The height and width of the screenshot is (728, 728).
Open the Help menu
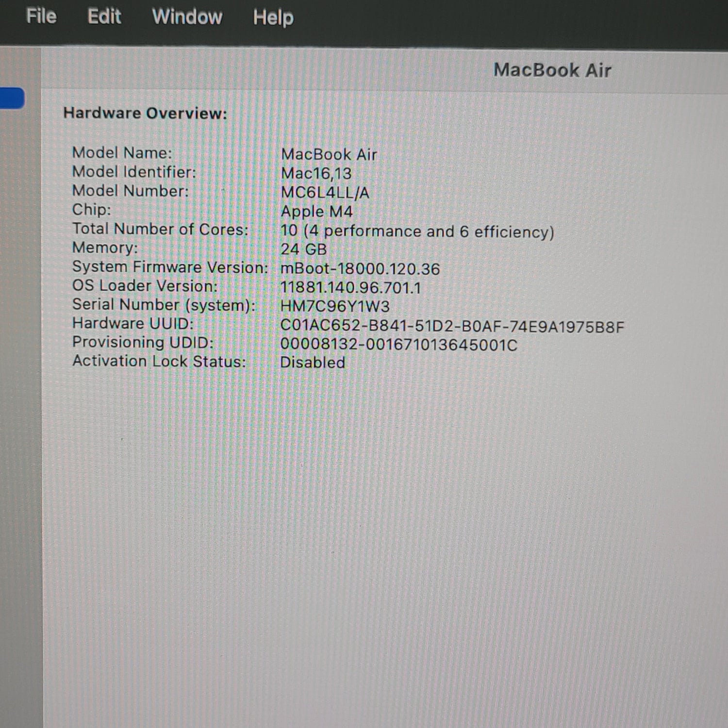(273, 18)
